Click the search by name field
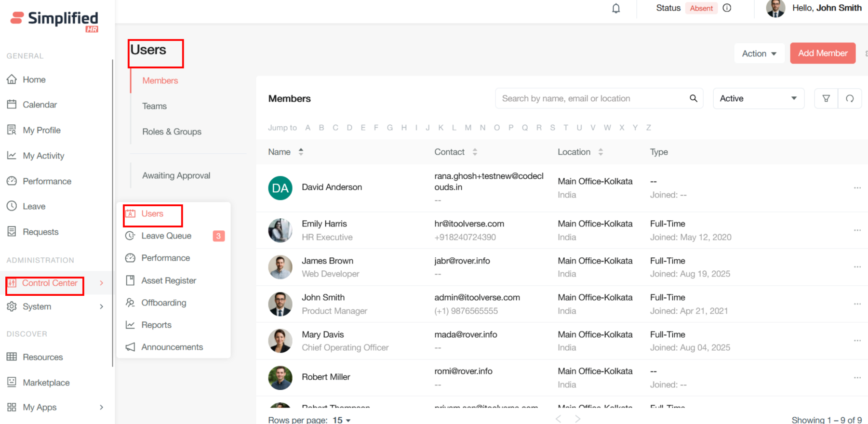 (x=593, y=98)
